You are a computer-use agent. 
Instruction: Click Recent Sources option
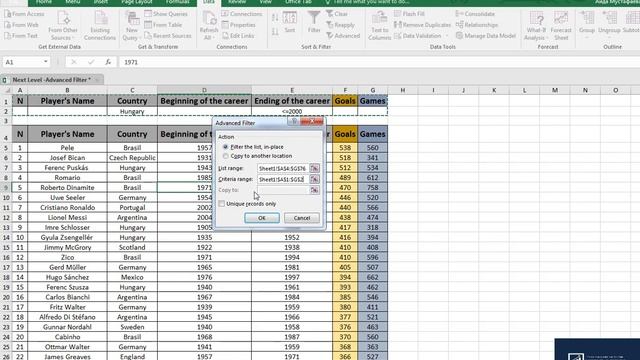coord(168,36)
